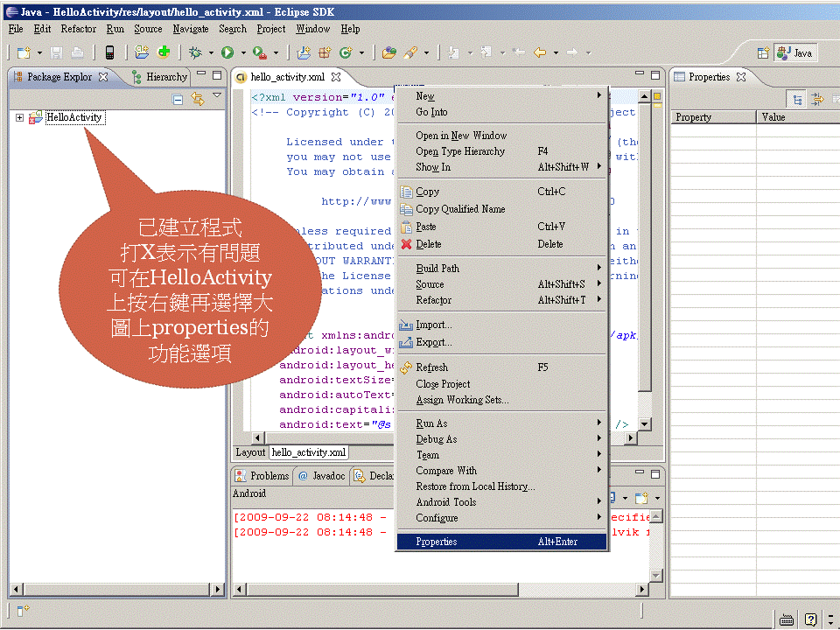
Task: Choose Open Type Hierarchy in context menu
Action: coord(502,151)
